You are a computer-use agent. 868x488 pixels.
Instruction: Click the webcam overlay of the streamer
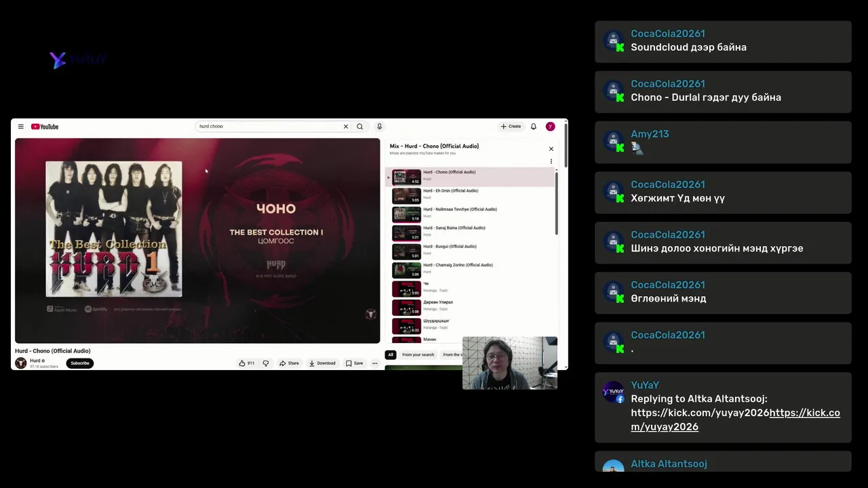[x=510, y=363]
